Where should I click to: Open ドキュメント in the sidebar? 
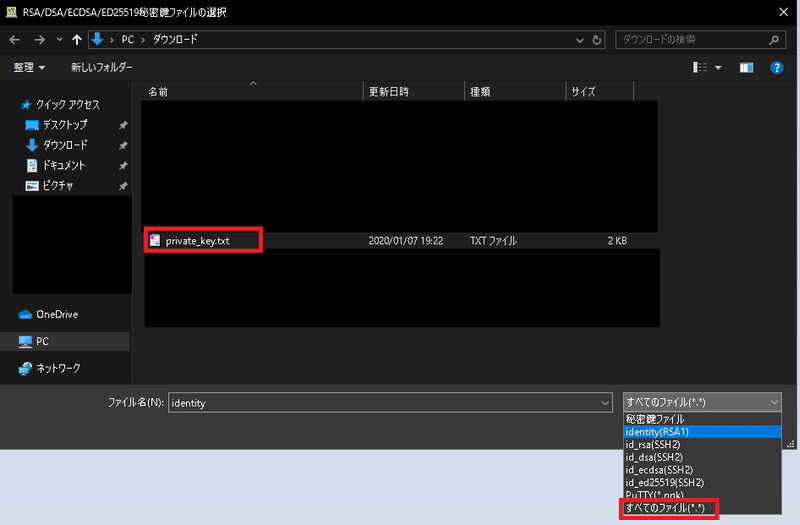pos(55,165)
